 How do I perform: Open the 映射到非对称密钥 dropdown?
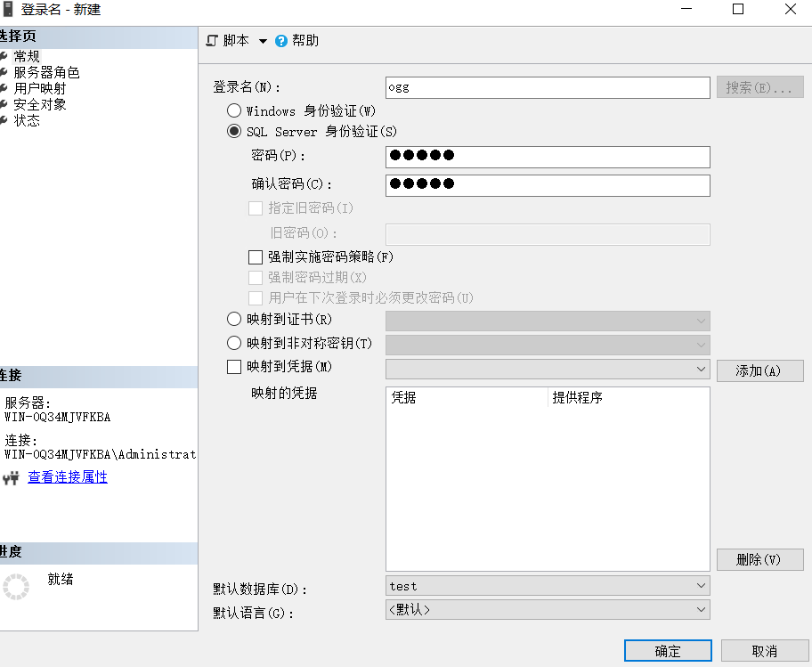pyautogui.click(x=548, y=345)
